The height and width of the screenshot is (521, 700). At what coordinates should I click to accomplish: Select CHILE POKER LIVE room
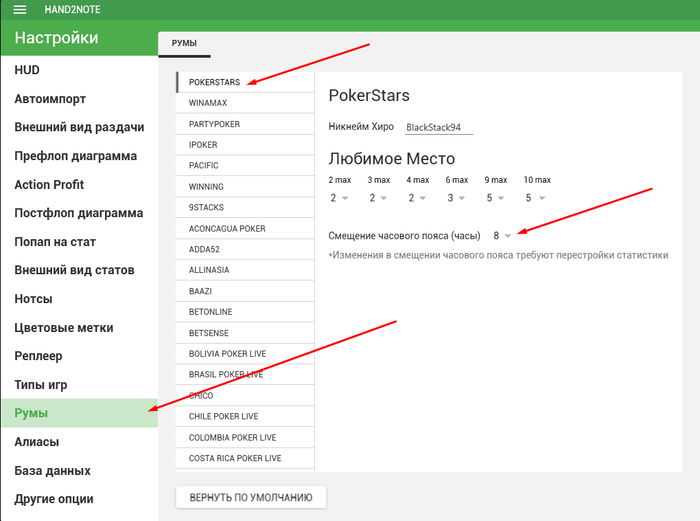click(245, 416)
